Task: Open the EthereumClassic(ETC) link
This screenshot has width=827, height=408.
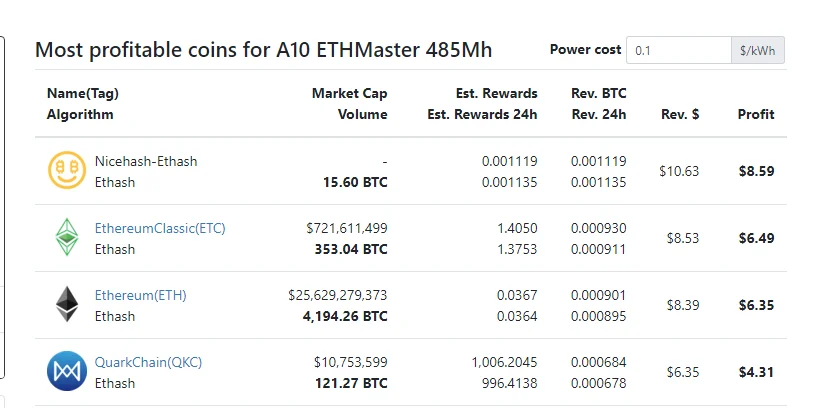Action: pos(160,228)
